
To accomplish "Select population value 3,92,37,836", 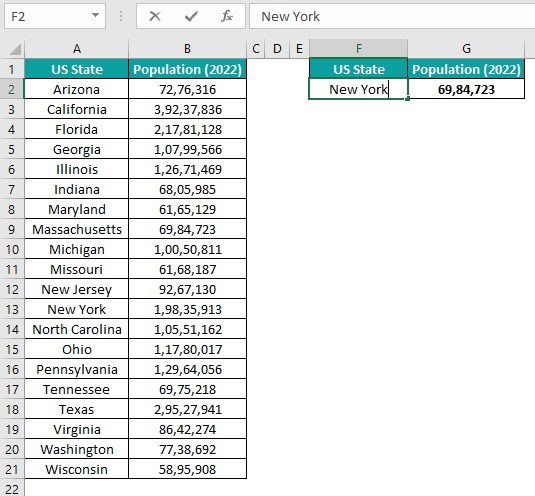I will pos(187,110).
